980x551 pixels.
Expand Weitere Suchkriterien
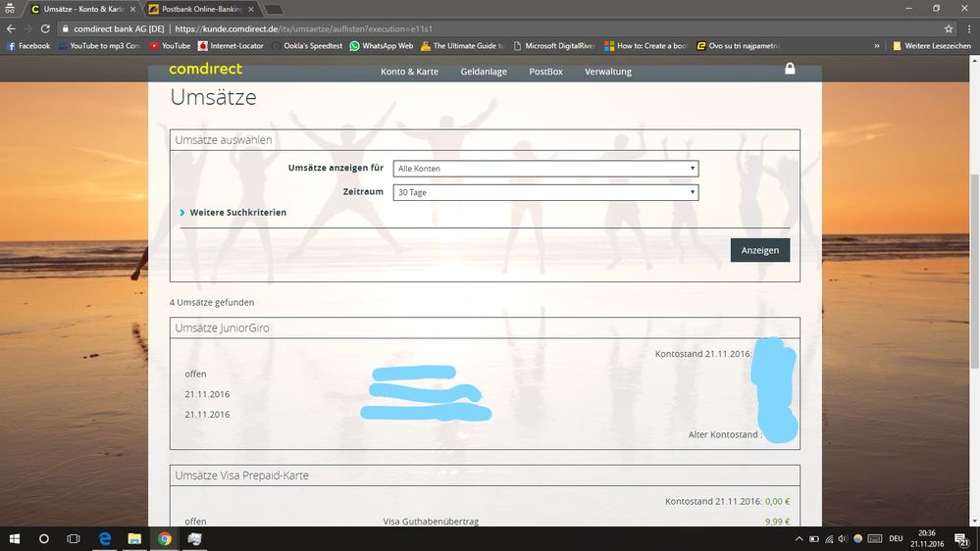click(232, 213)
